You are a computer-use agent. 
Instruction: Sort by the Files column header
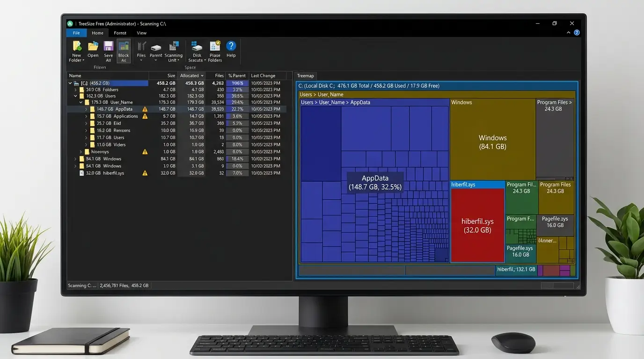click(216, 76)
